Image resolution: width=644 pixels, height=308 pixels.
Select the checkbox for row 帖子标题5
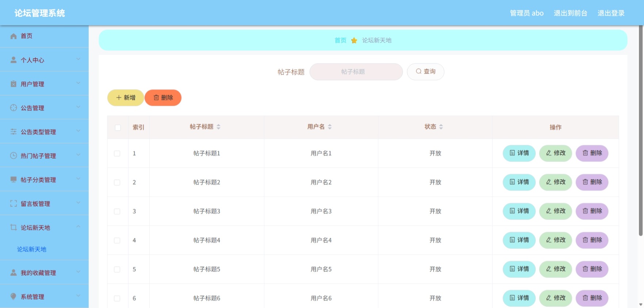117,269
